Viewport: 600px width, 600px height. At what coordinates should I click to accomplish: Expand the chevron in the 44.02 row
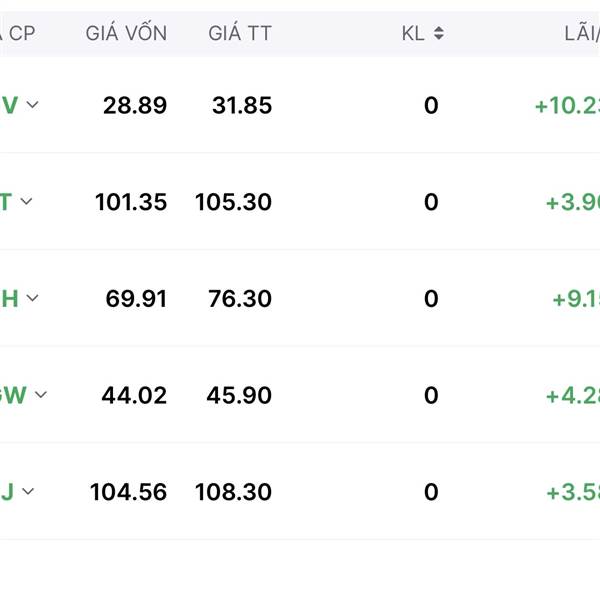pos(40,395)
